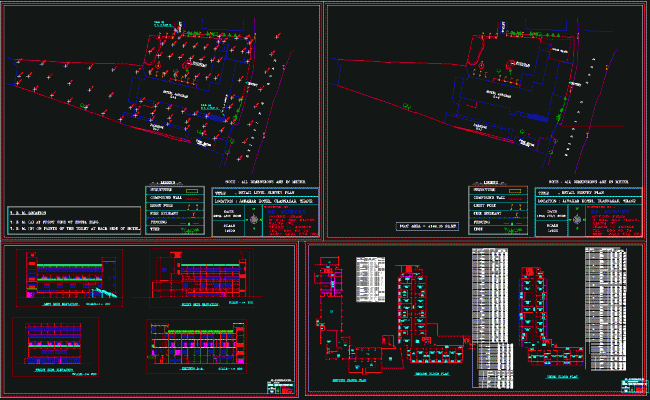
Task: Select the Location row of the right title block
Action: click(589, 201)
